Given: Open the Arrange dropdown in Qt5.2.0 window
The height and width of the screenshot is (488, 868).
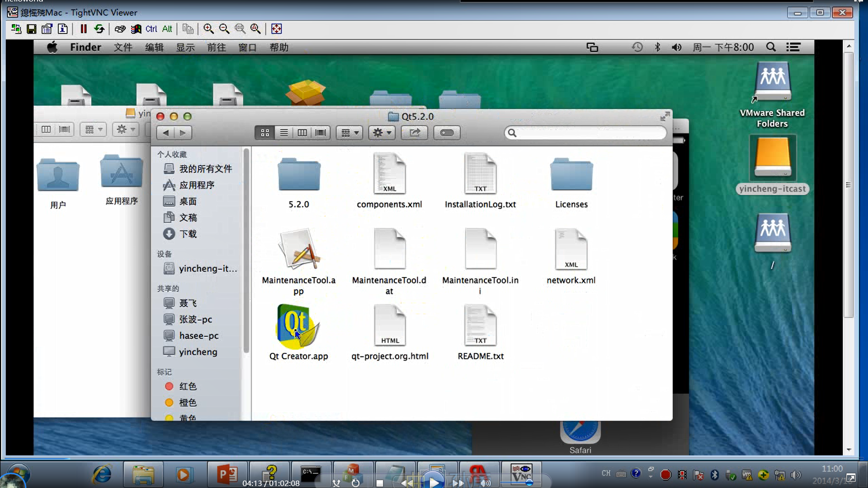Looking at the screenshot, I should tap(349, 133).
